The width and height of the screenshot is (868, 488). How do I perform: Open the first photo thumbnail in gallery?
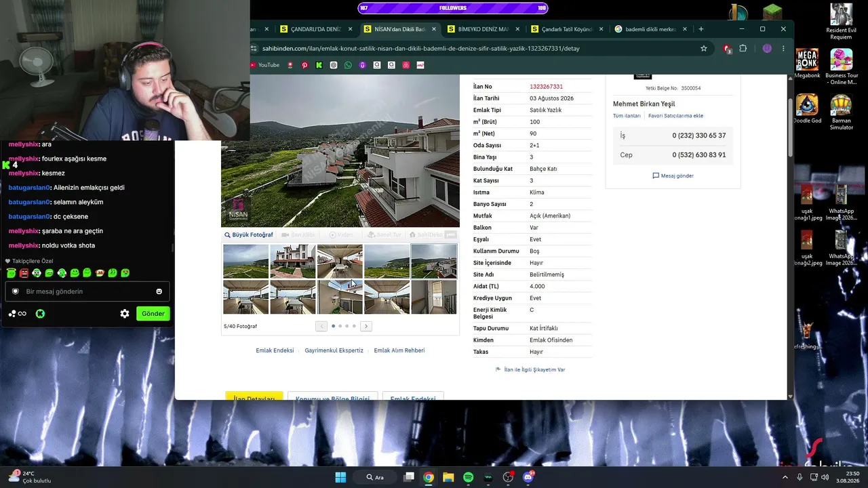245,261
